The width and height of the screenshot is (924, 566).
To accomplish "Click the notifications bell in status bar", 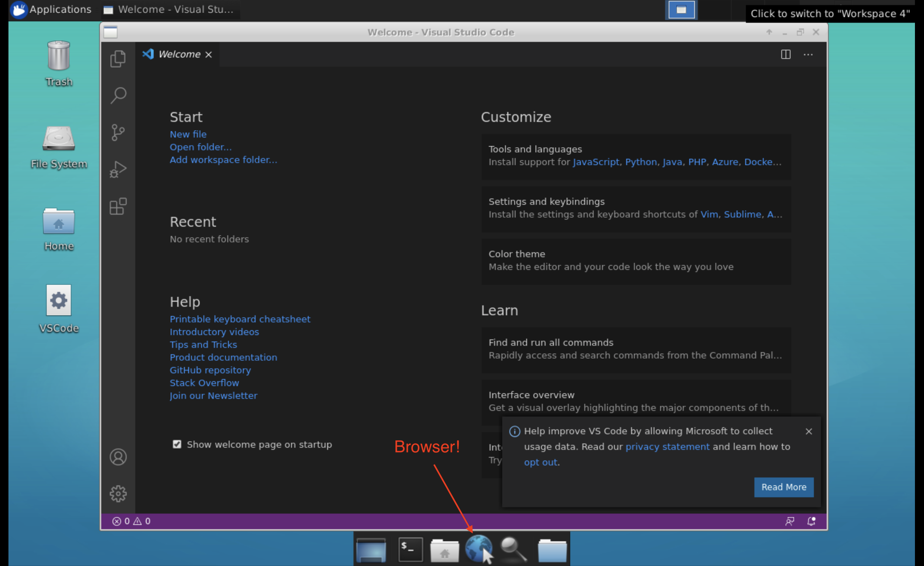I will pyautogui.click(x=811, y=521).
